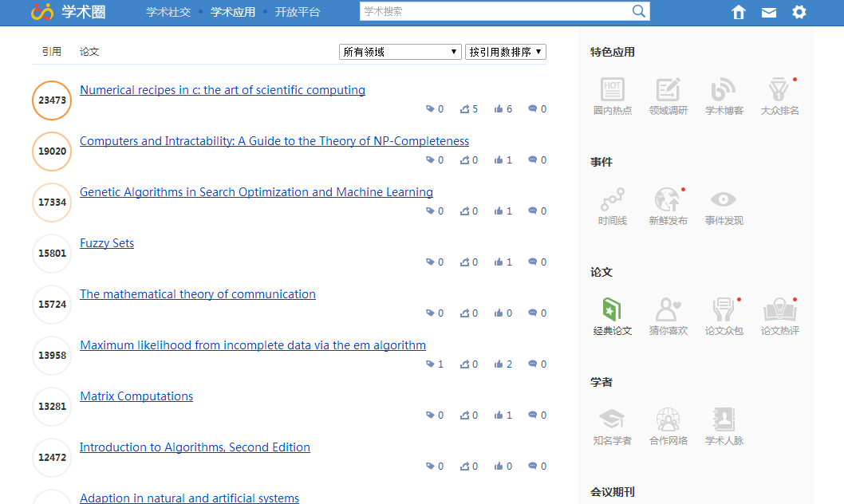Open messages envelope icon
This screenshot has width=844, height=504.
point(769,12)
